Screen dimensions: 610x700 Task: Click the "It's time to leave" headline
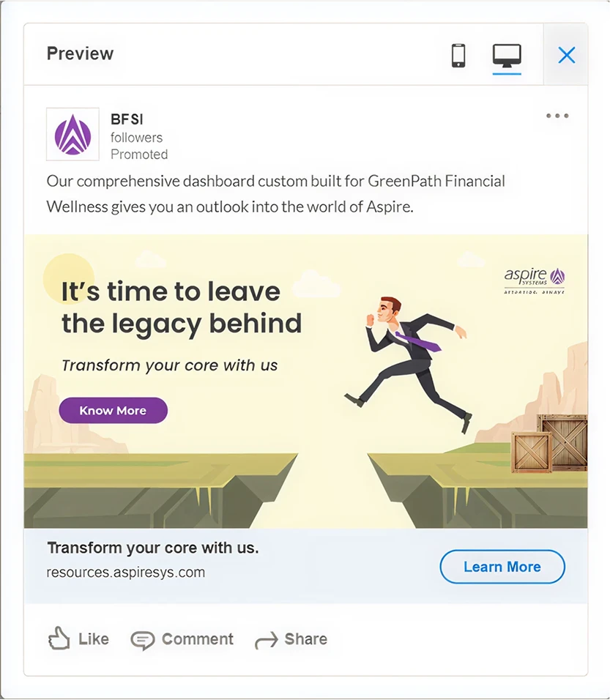pos(182,307)
